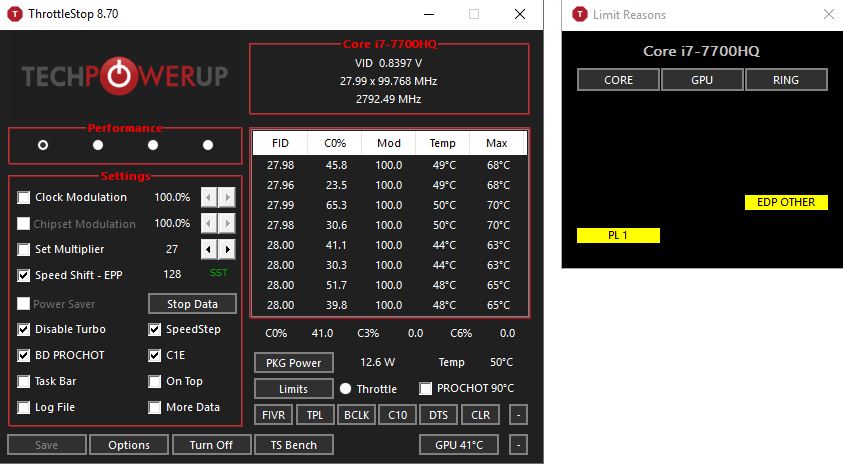Open the Limits button
The image size is (843, 464).
pos(294,389)
